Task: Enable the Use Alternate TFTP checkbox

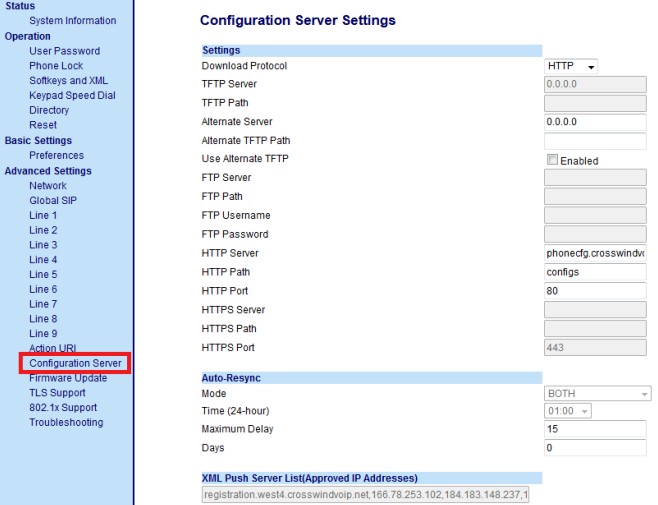Action: coord(552,160)
